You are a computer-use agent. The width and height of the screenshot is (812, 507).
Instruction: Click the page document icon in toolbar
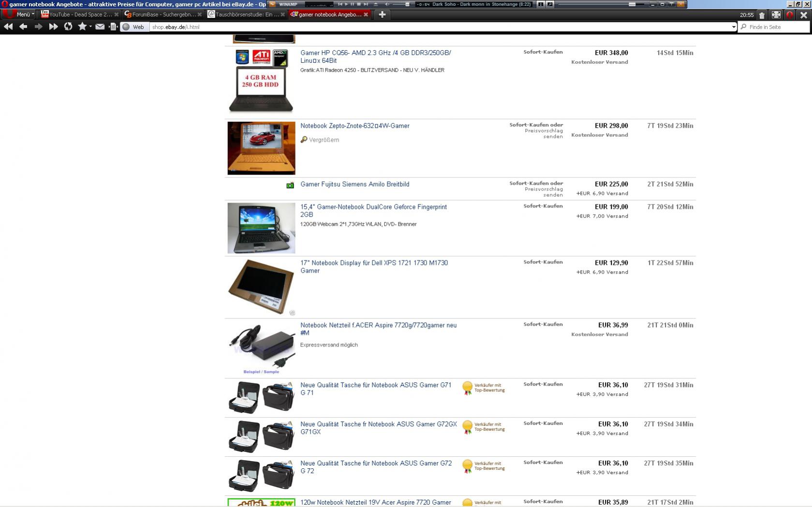pyautogui.click(x=113, y=27)
